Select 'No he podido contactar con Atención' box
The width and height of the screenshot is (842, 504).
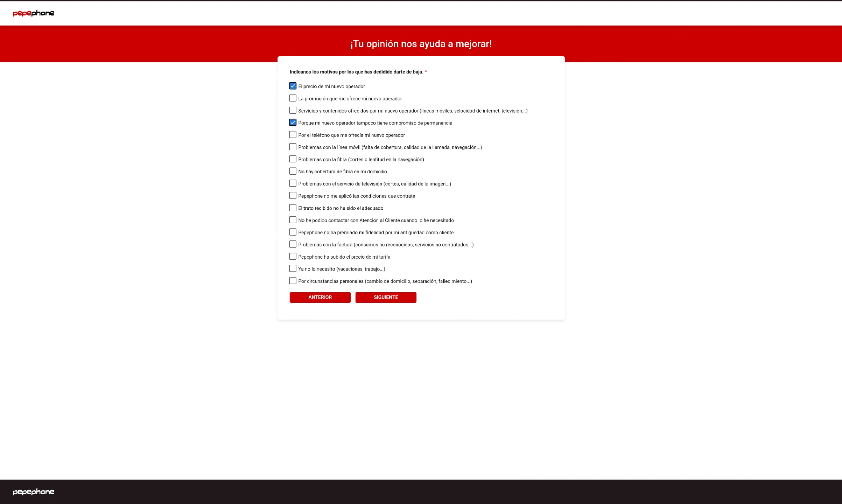click(x=293, y=220)
